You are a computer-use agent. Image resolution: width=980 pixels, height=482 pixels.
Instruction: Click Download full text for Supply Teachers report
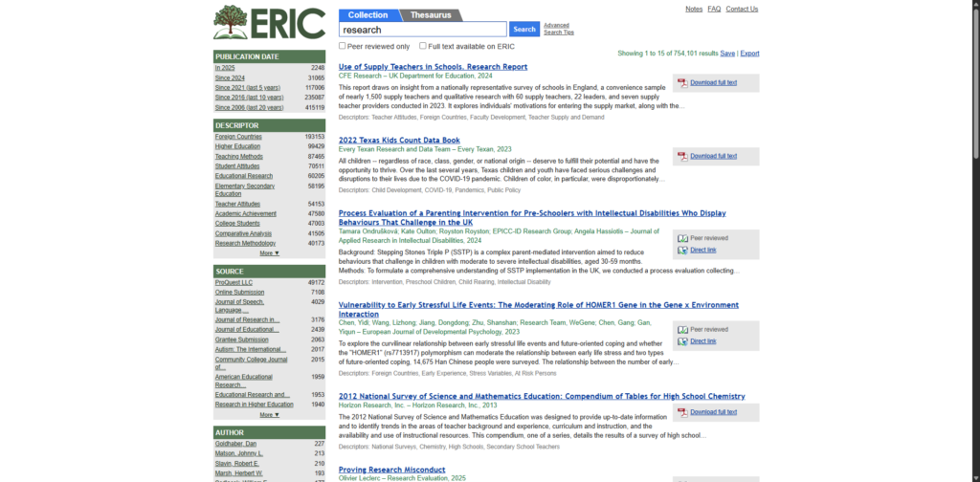pyautogui.click(x=714, y=83)
